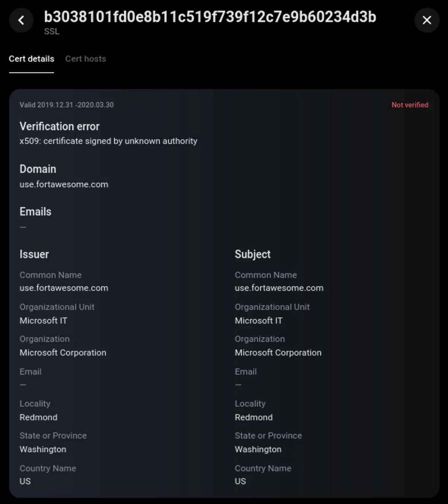Click the Subject Country Name US
The width and height of the screenshot is (448, 504).
click(240, 481)
